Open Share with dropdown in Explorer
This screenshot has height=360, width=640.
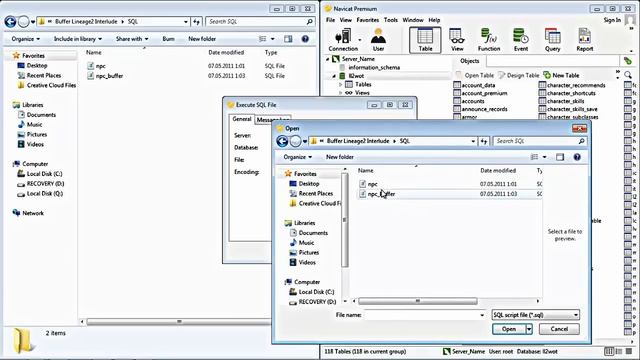tap(132, 39)
